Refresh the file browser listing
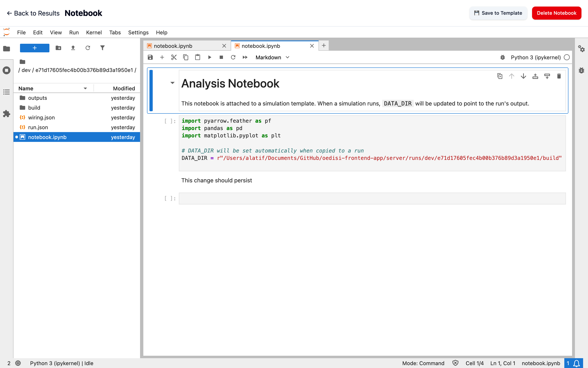Image resolution: width=588 pixels, height=368 pixels. pos(88,48)
